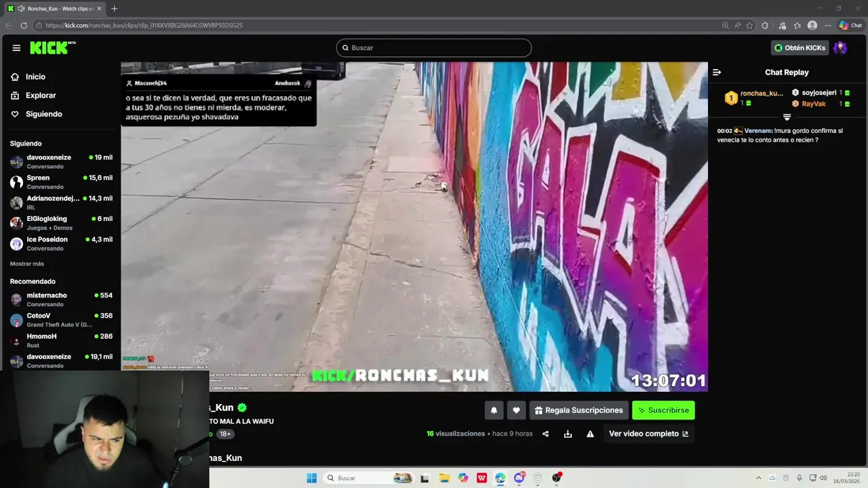Open browser profile avatar icon
This screenshot has height=488, width=868.
pyautogui.click(x=812, y=25)
